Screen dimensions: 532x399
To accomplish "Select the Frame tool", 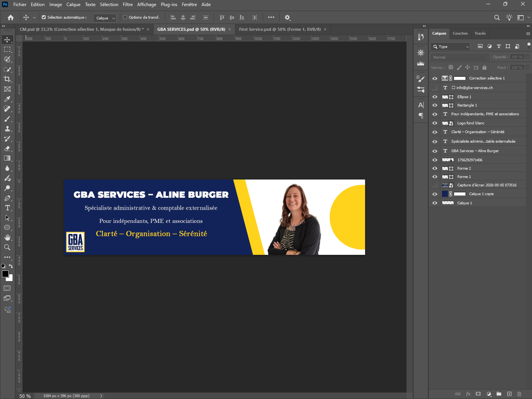I will 7,89.
